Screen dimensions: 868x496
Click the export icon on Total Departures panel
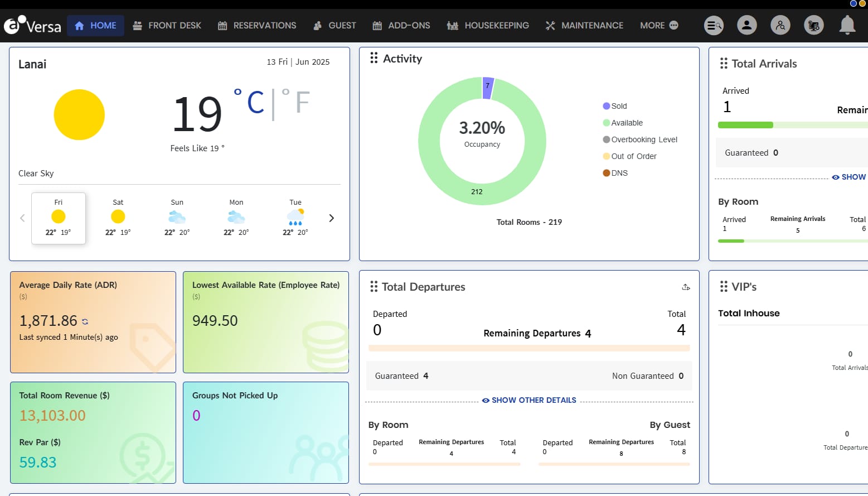point(686,287)
